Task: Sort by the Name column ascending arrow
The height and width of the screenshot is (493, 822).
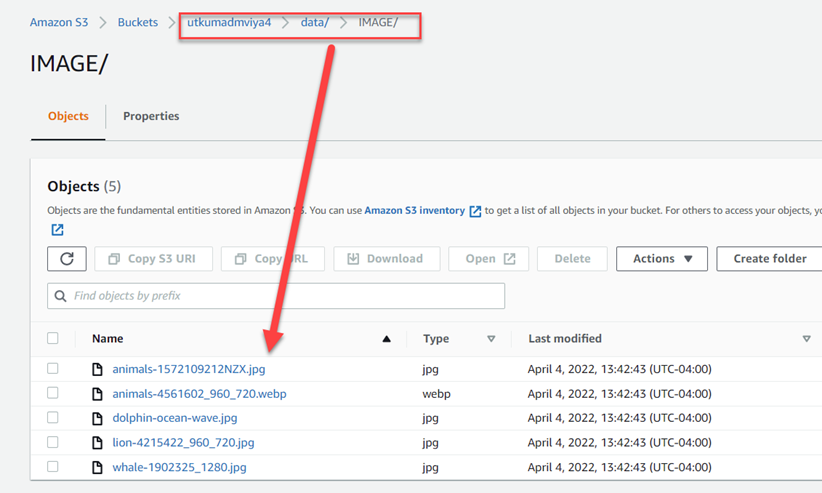Action: [386, 339]
